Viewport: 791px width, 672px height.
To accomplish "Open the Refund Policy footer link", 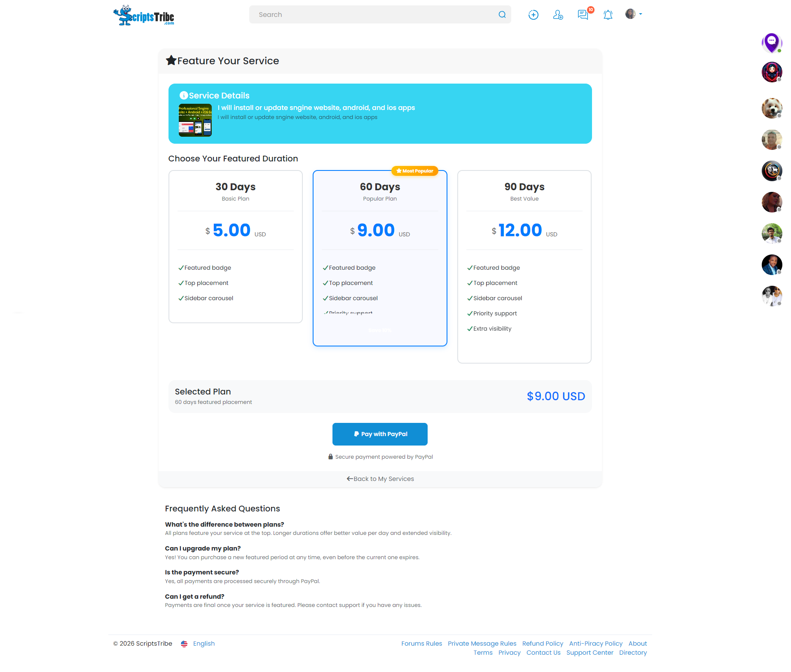I will click(543, 643).
